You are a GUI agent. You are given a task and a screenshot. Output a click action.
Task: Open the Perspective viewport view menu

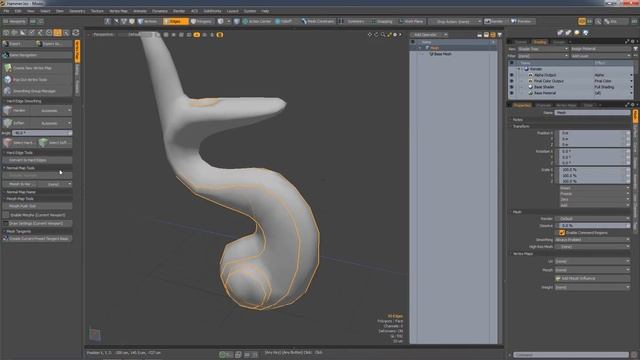coord(103,35)
